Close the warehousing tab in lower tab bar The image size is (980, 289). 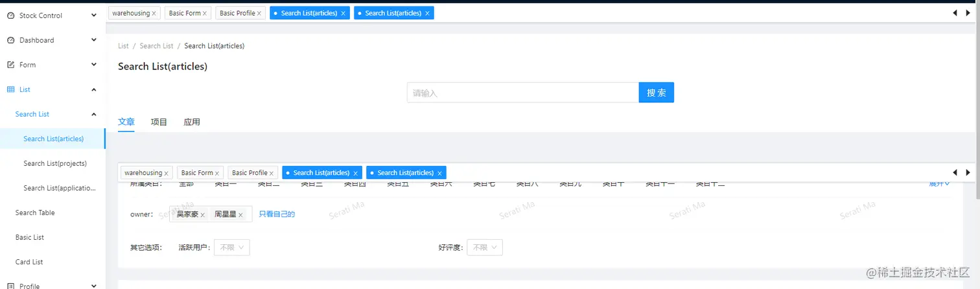click(x=167, y=174)
